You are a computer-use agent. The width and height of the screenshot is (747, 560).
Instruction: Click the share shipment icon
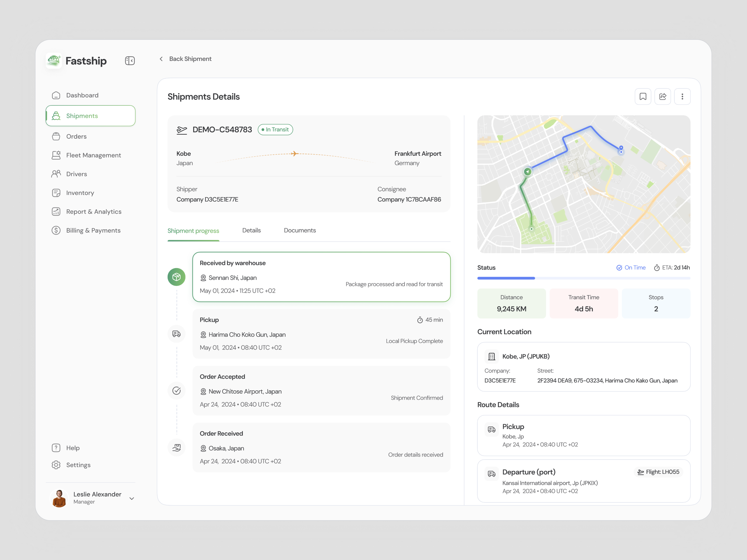662,96
